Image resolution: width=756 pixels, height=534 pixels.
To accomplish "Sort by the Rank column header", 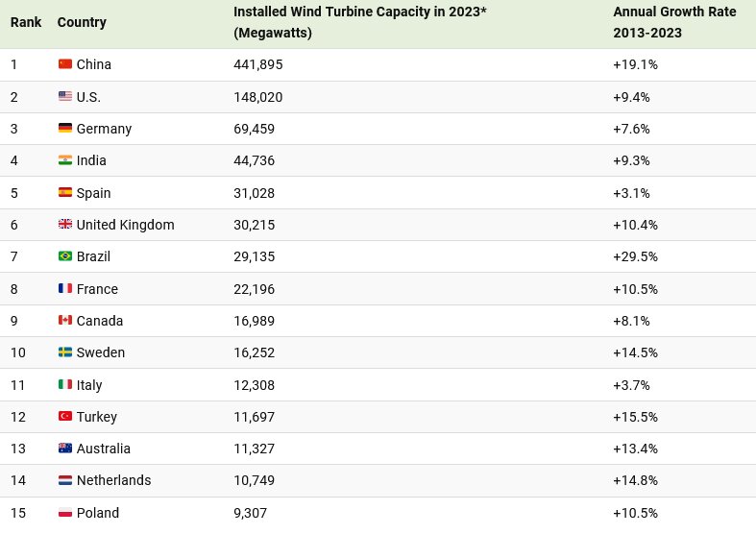I will pyautogui.click(x=26, y=22).
